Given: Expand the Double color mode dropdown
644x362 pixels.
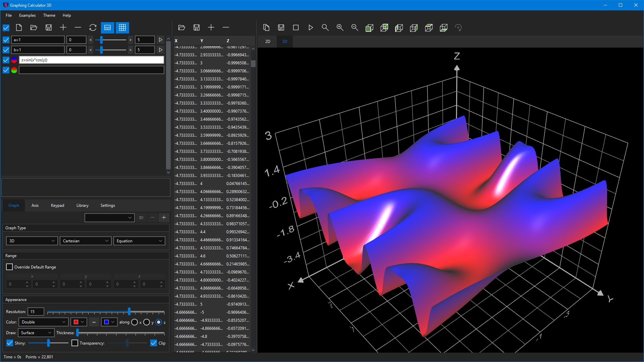Looking at the screenshot, I should [x=43, y=322].
